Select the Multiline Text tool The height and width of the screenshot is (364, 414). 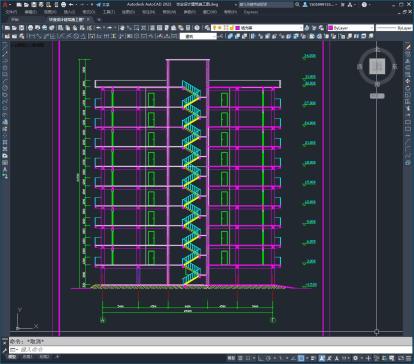click(x=5, y=169)
